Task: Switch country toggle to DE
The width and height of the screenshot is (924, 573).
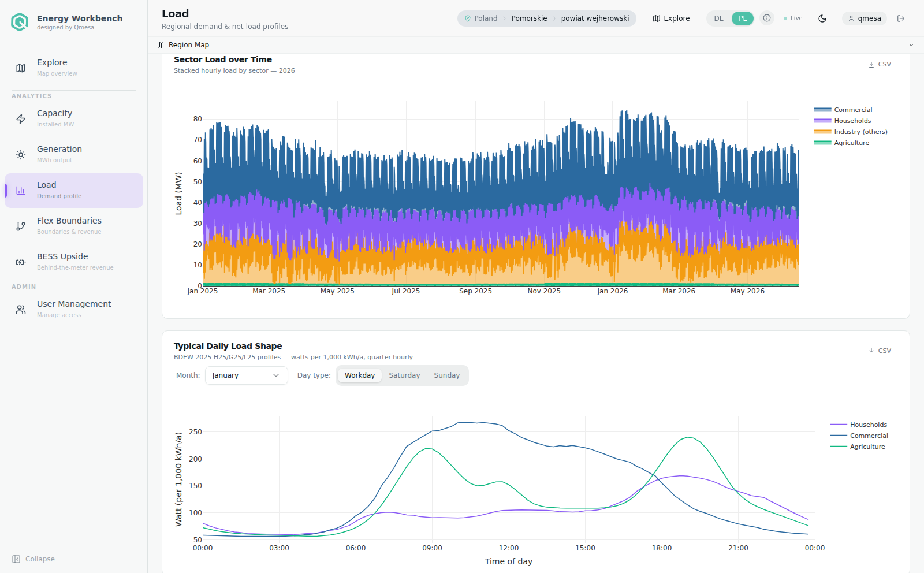Action: coord(719,18)
